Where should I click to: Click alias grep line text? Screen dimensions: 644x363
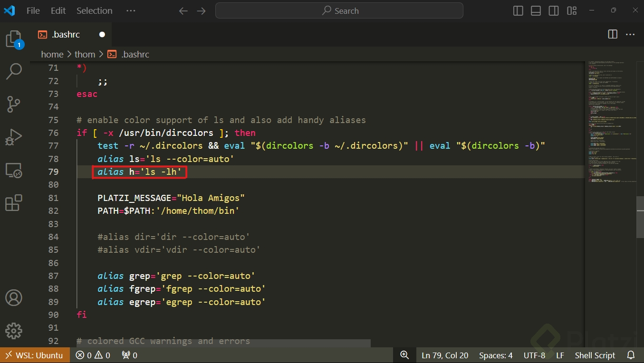[176, 276]
